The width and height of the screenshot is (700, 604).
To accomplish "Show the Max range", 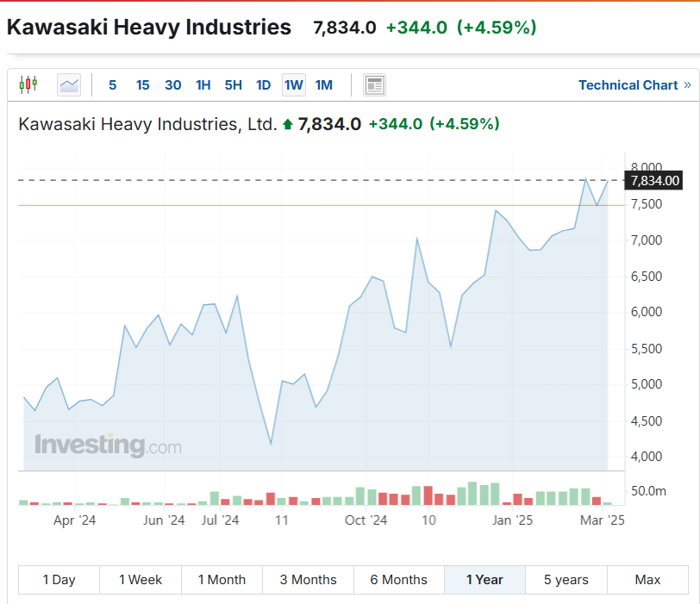I will 647,580.
